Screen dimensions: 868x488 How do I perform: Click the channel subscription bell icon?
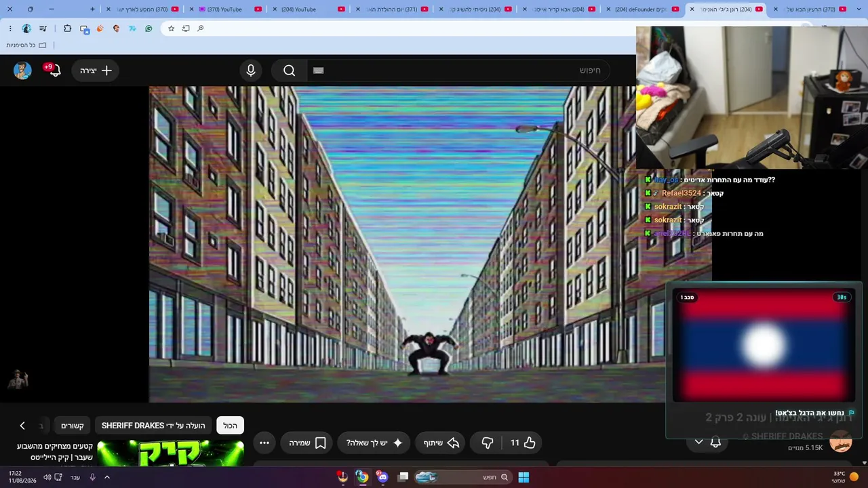(x=715, y=442)
